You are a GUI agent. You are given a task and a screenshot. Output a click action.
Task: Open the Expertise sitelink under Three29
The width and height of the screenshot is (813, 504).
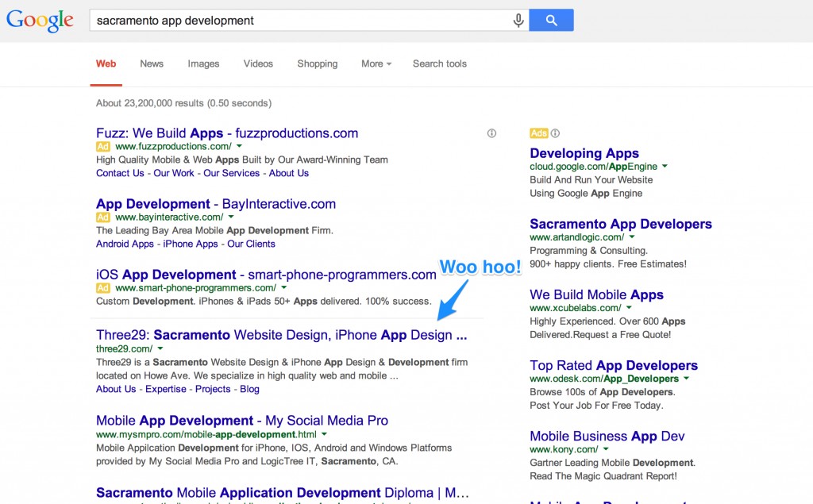(166, 389)
